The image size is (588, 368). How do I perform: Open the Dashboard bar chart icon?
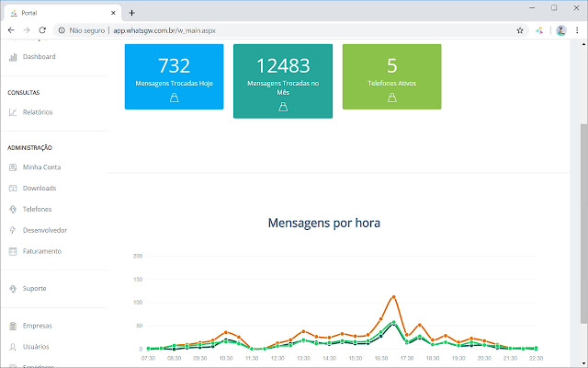click(13, 57)
